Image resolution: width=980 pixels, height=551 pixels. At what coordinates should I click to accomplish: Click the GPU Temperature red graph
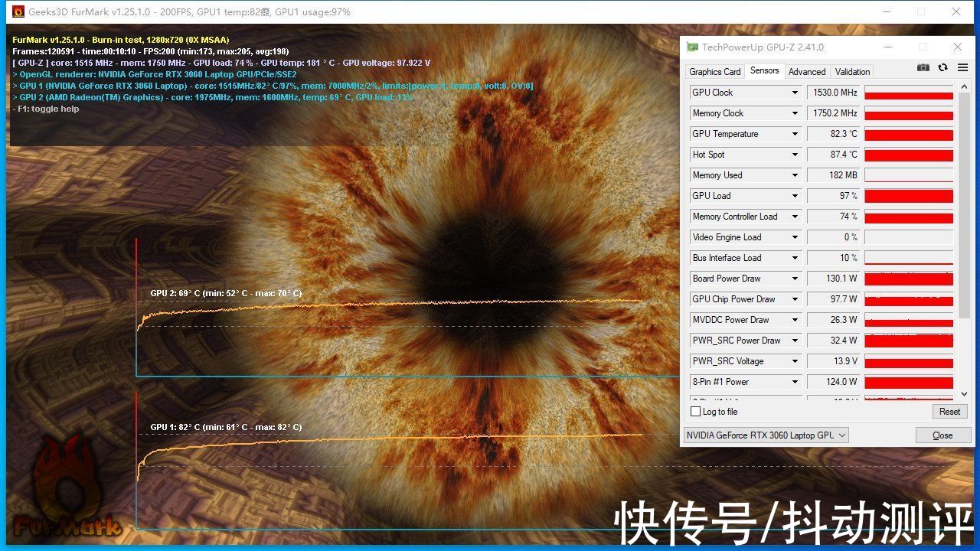(909, 134)
